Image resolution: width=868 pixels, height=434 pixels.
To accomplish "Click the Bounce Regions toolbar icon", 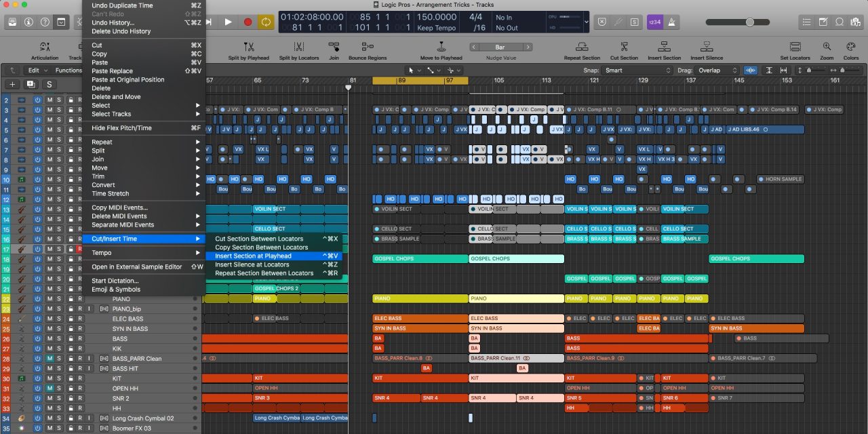I will point(368,47).
